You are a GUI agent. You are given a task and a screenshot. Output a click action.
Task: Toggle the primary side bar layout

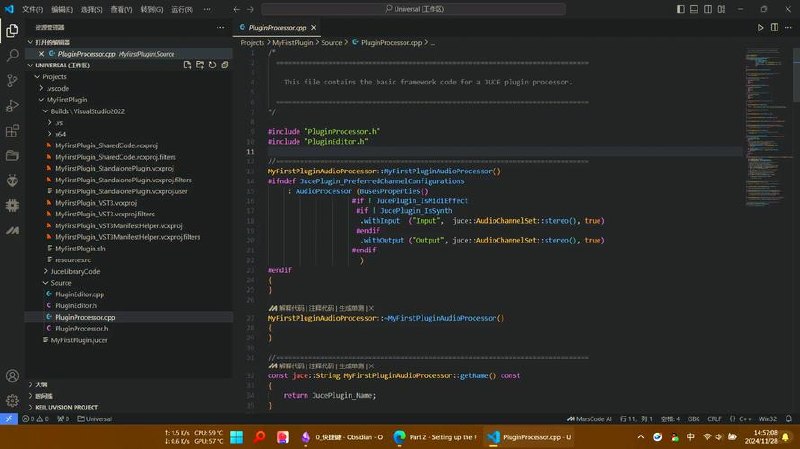(681, 9)
